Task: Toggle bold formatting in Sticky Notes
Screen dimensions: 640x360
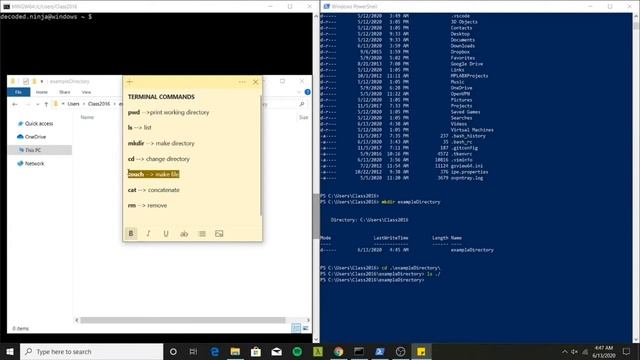Action: tap(131, 233)
